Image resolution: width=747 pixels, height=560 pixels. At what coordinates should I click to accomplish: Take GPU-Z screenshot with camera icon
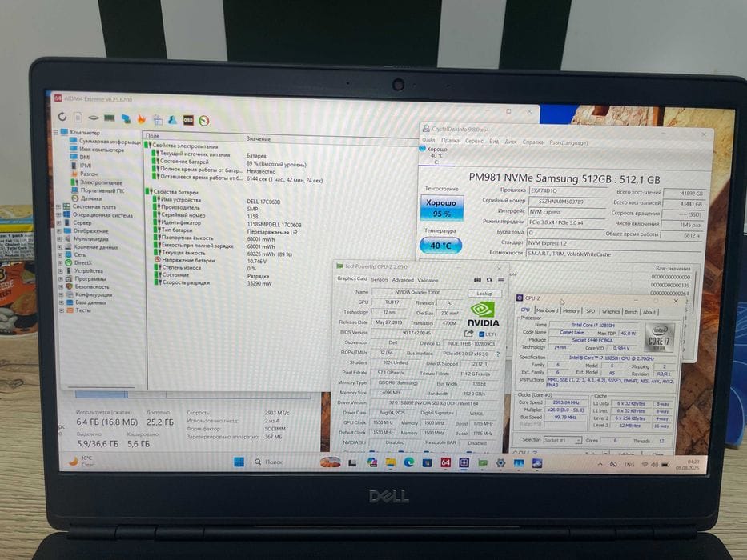click(x=477, y=280)
